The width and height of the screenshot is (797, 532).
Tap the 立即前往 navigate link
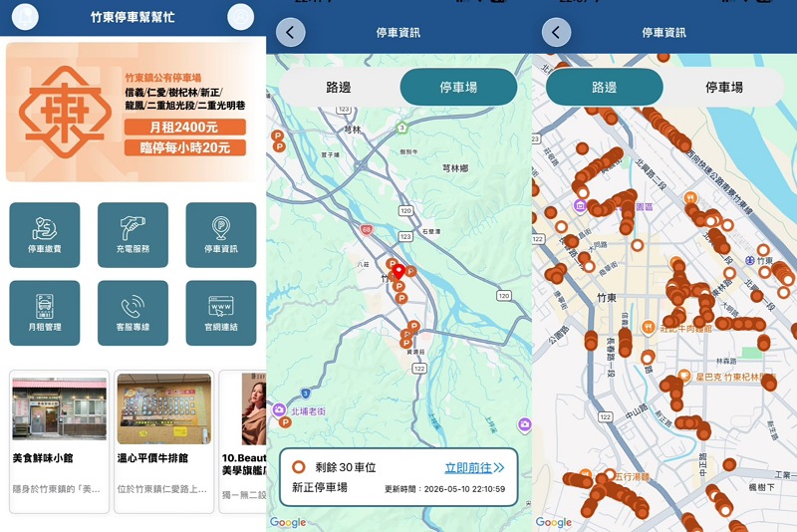pyautogui.click(x=475, y=467)
